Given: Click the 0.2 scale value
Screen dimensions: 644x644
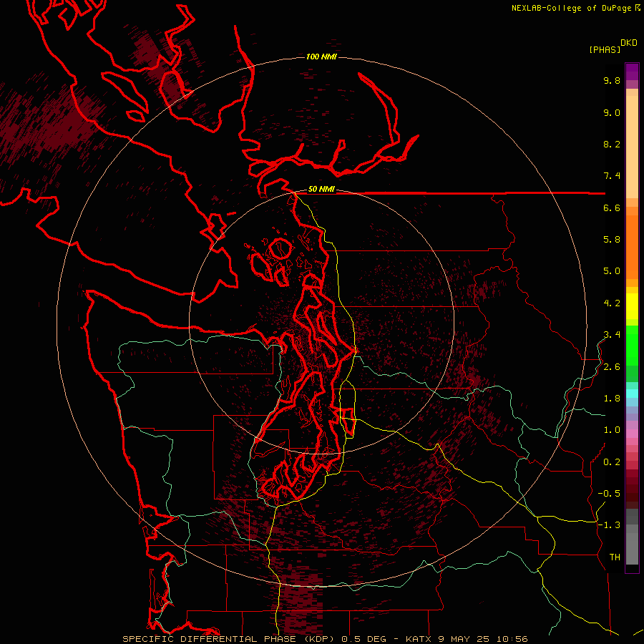Looking at the screenshot, I should coord(612,462).
